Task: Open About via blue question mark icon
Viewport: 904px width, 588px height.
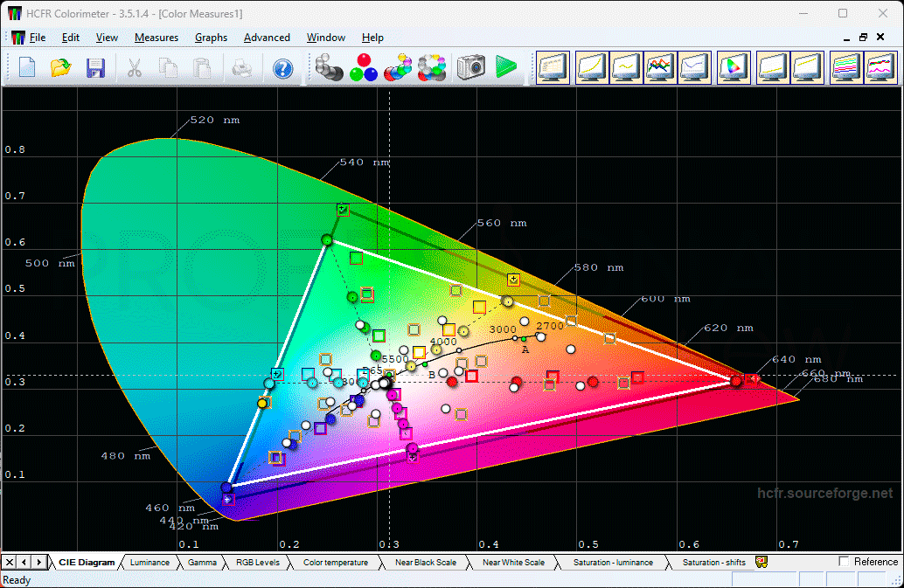Action: tap(282, 68)
